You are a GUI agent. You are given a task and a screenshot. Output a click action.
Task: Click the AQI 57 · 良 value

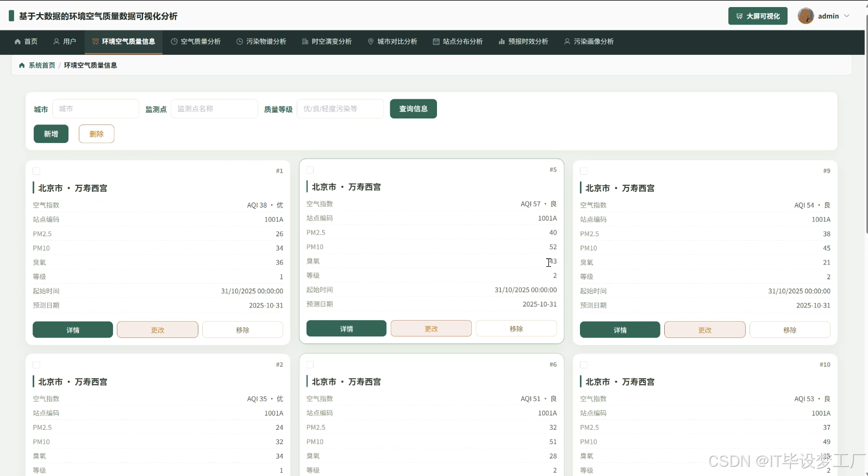pos(539,204)
